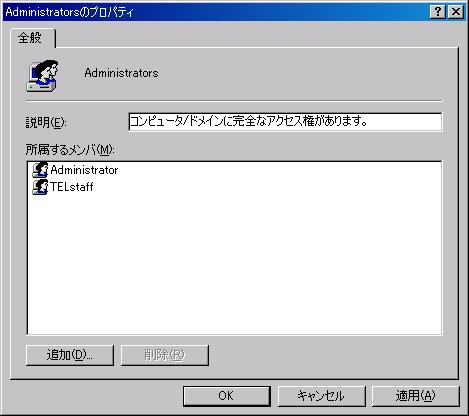Click the TELstaff user icon

click(x=40, y=187)
